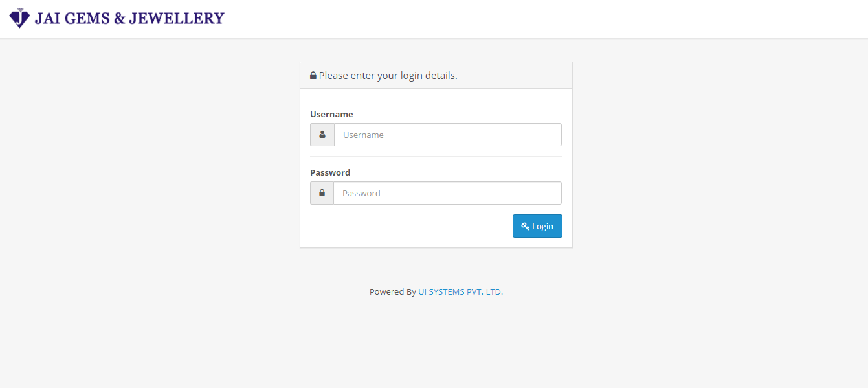868x388 pixels.
Task: Click the word JEWELLERY in the header logo
Action: point(176,18)
